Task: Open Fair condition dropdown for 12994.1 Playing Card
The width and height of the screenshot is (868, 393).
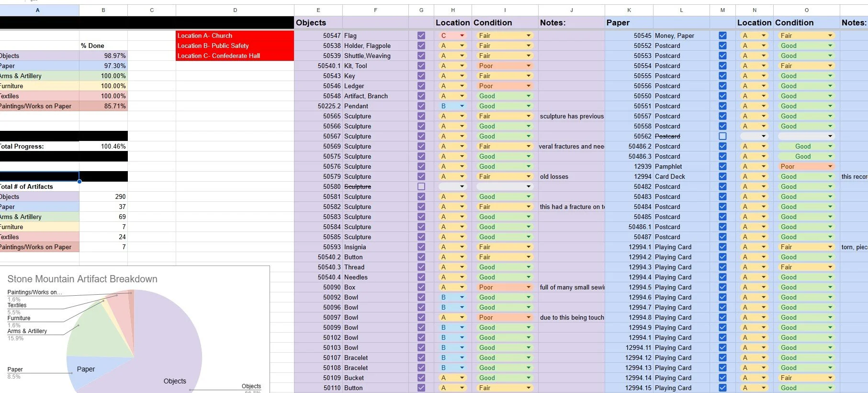Action: pos(806,247)
